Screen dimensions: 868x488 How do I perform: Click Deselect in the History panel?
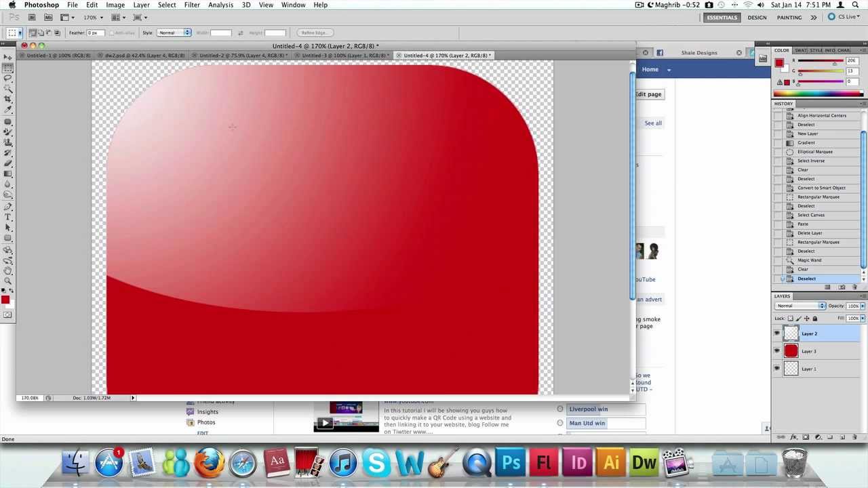(806, 279)
